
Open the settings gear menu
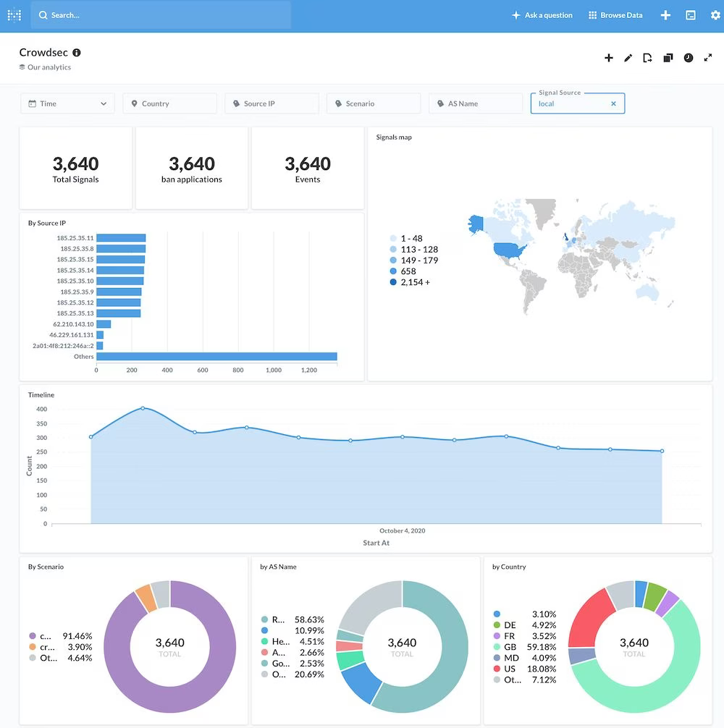[715, 15]
